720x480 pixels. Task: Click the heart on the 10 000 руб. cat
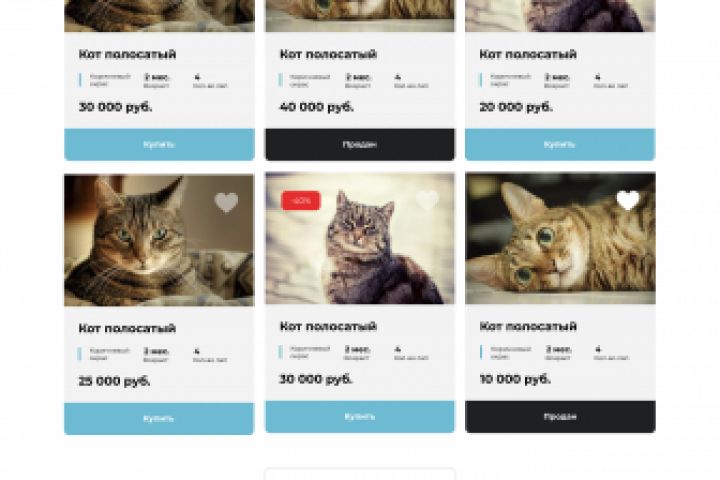[628, 200]
